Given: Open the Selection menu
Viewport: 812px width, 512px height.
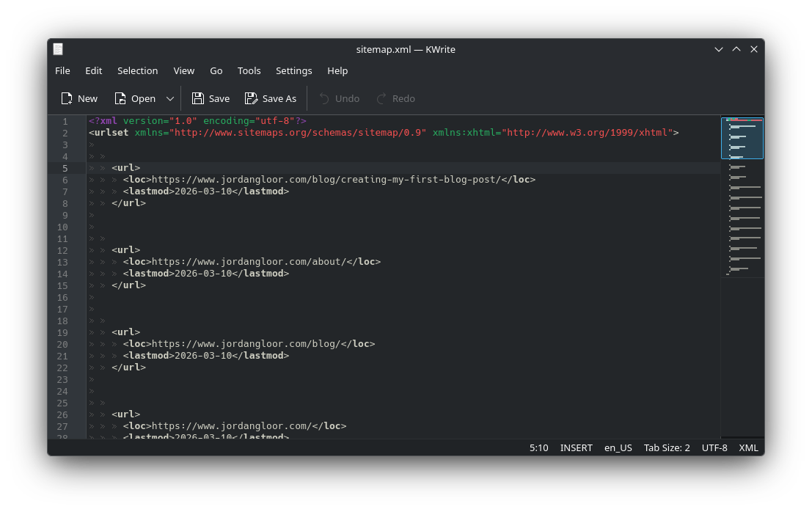Looking at the screenshot, I should pos(138,71).
